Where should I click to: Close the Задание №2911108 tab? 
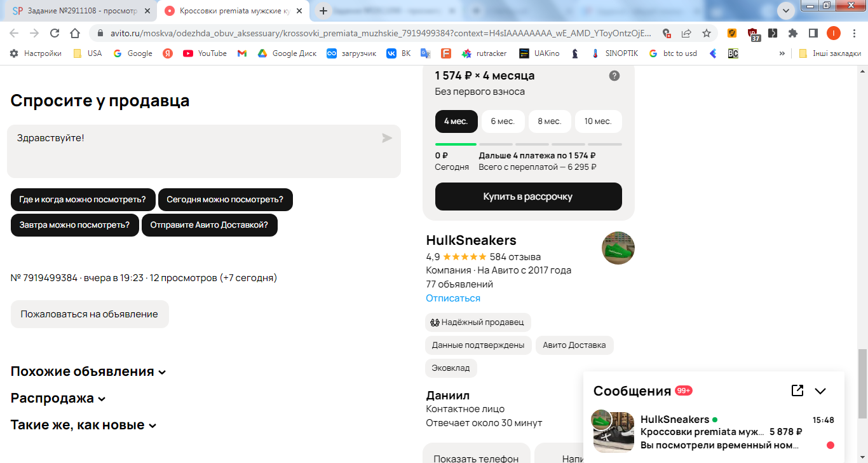[147, 11]
